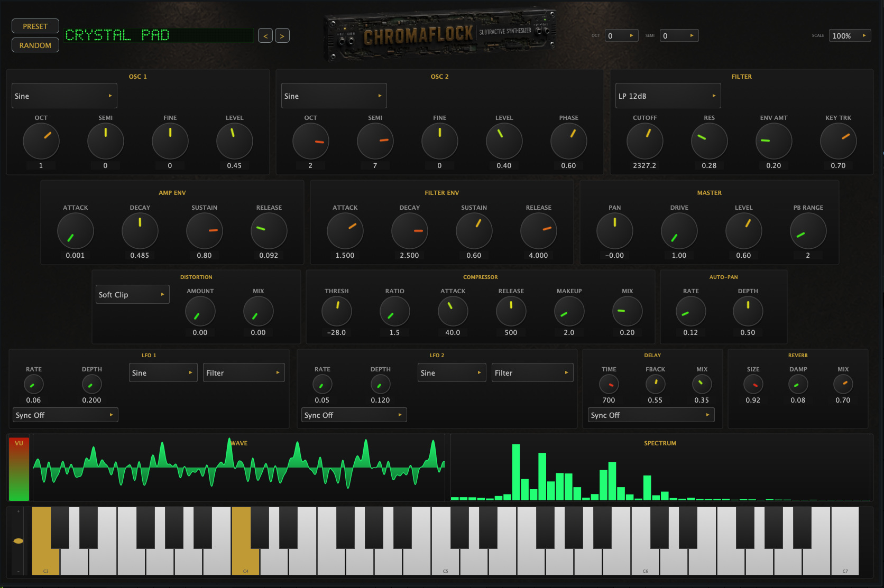Open the LFO 1 waveform Sine dropdown
Viewport: 884px width, 588px height.
pos(163,372)
